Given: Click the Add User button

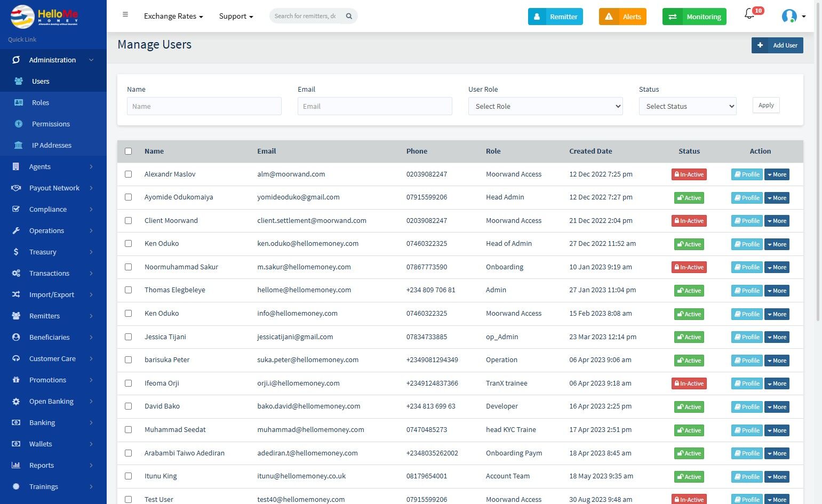Looking at the screenshot, I should coord(777,45).
